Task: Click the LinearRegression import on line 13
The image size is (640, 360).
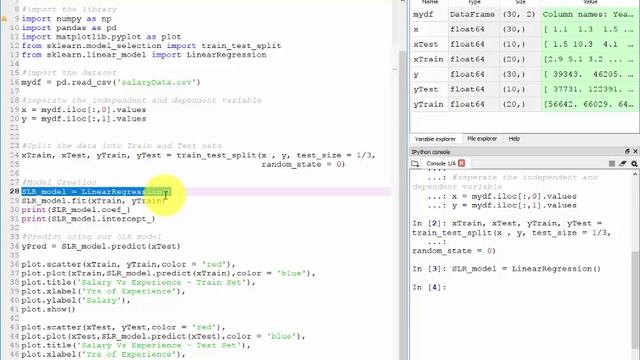Action: (144, 55)
